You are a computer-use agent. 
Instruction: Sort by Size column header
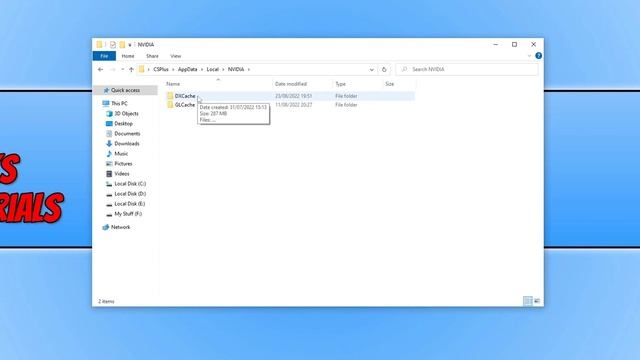[x=390, y=84]
